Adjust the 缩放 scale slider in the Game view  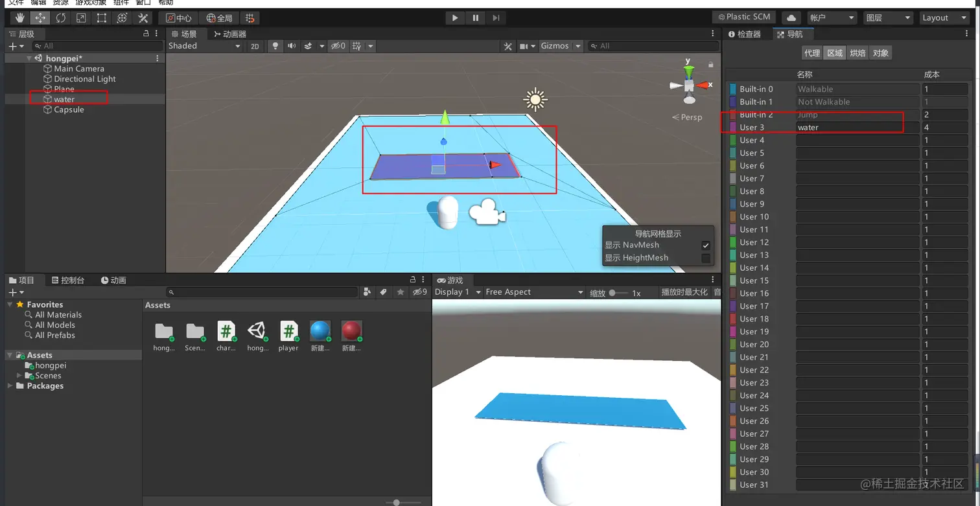(x=620, y=293)
